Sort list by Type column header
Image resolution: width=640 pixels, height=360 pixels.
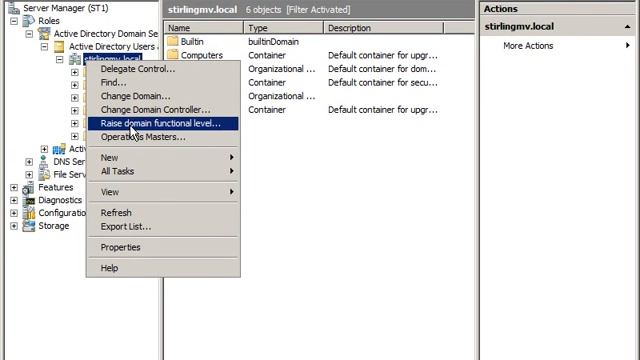pos(283,28)
